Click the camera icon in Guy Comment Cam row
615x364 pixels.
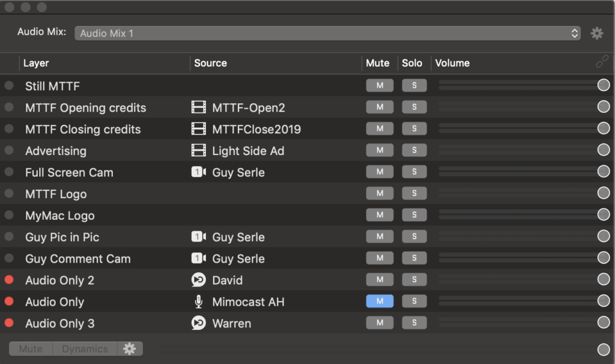[198, 258]
